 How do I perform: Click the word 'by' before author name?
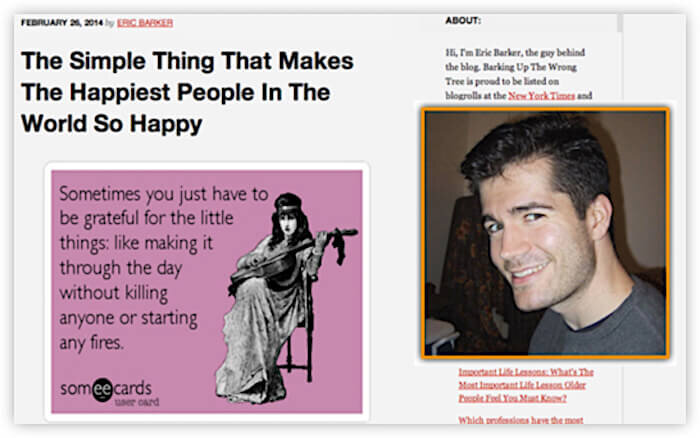(110, 23)
